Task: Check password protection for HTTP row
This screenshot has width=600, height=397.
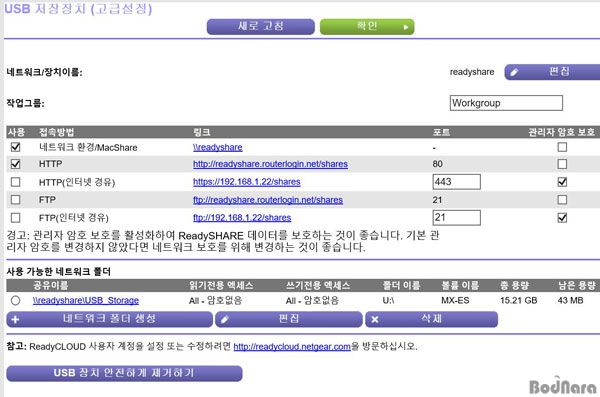Action: (562, 164)
